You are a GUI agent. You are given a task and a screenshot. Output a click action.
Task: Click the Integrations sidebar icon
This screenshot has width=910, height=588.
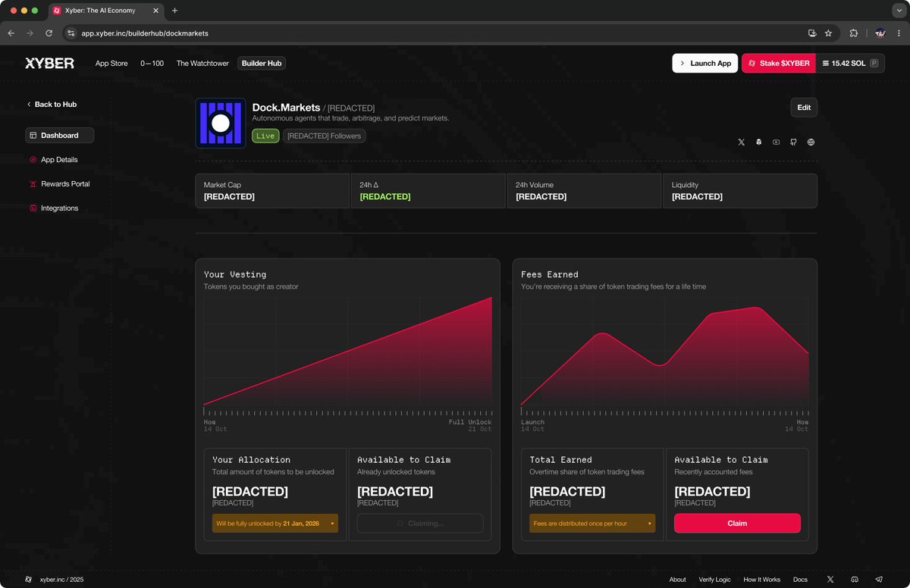pyautogui.click(x=33, y=208)
